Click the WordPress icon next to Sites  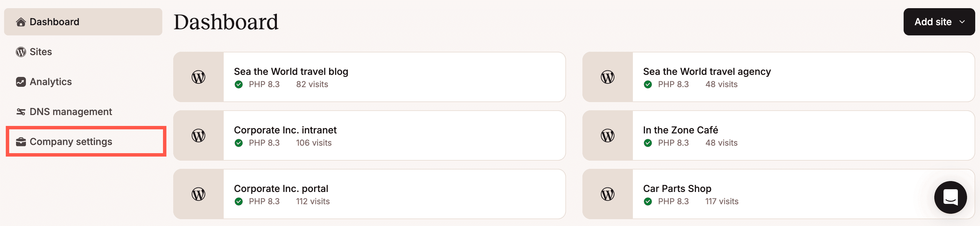(20, 52)
